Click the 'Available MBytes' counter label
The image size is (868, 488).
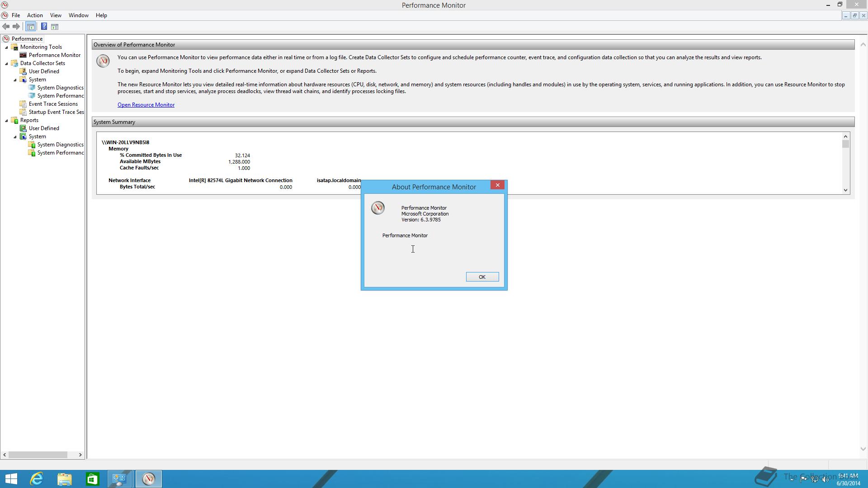[140, 161]
